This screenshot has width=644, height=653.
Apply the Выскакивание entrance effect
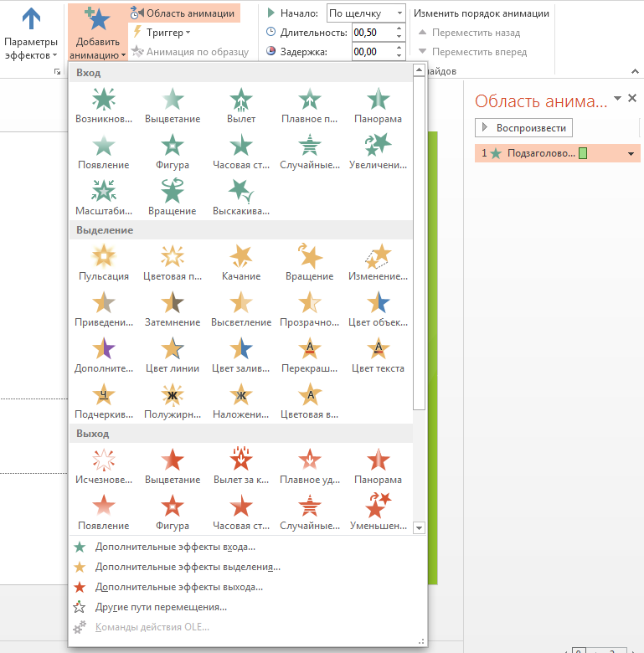point(241,198)
